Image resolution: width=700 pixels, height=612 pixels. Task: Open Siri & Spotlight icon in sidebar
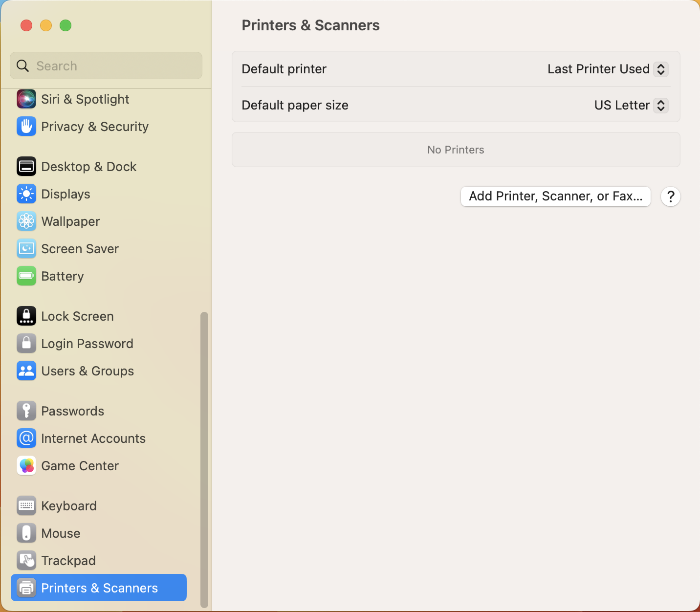click(x=26, y=99)
